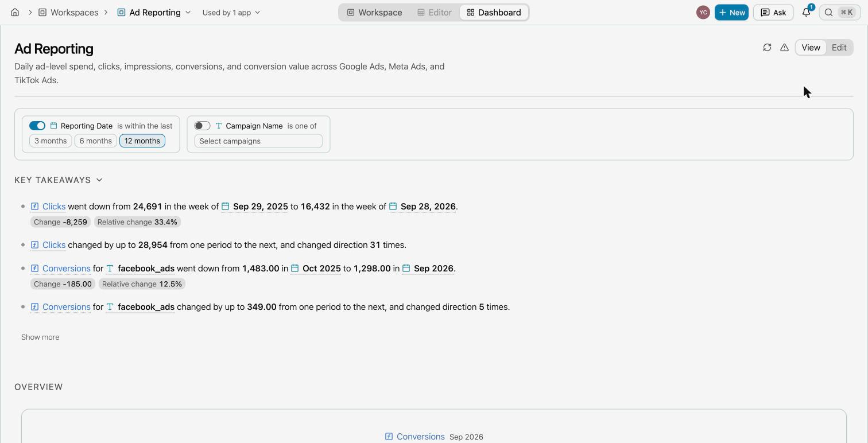This screenshot has height=443, width=868.
Task: Open the warning triangle icon
Action: [784, 48]
